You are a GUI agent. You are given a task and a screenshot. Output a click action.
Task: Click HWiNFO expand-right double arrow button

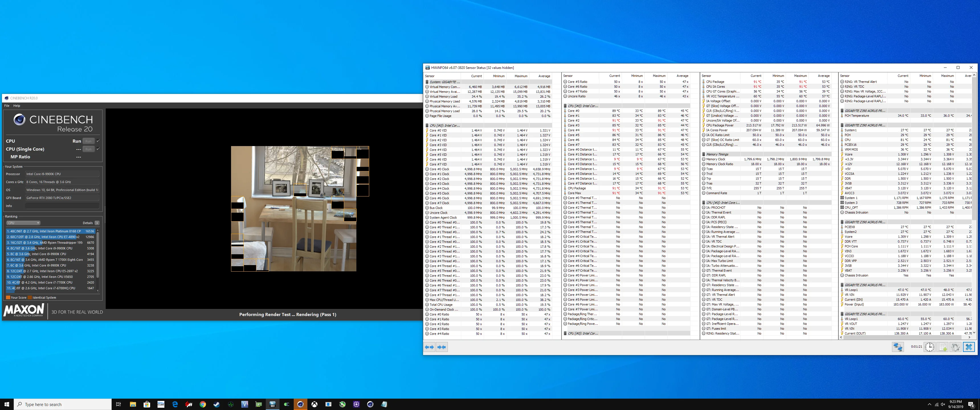tap(442, 347)
